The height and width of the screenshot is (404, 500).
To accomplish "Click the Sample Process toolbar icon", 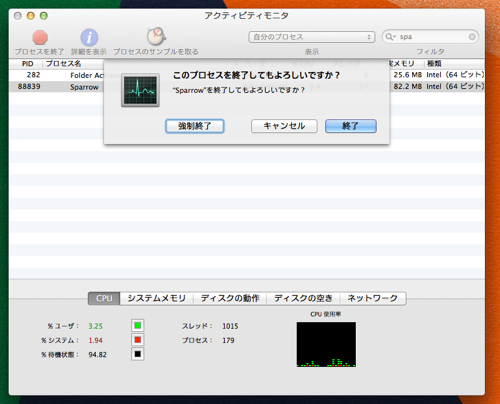I will [x=156, y=36].
